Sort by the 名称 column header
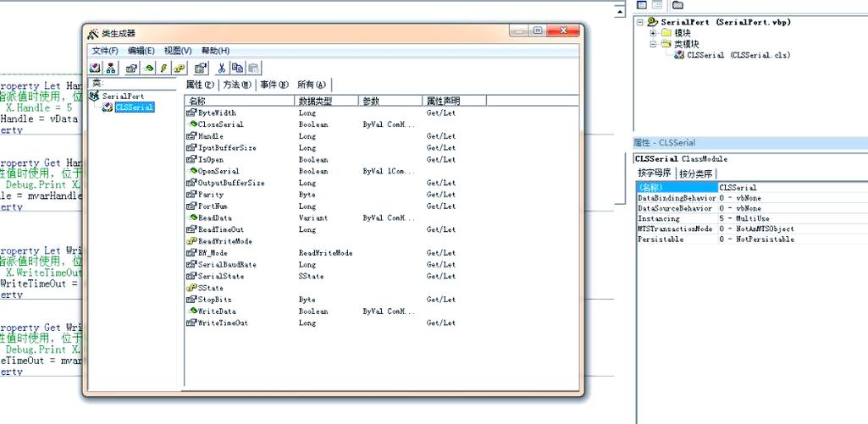The height and width of the screenshot is (424, 868). (239, 101)
